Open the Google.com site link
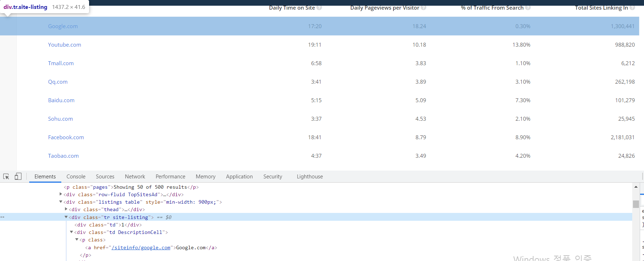644x261 pixels. [x=63, y=26]
